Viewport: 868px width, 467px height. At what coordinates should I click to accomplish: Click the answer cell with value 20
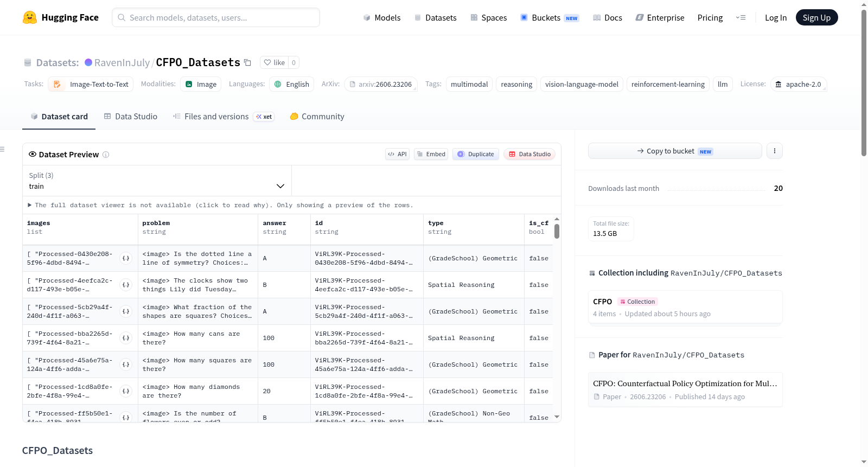[x=284, y=391]
